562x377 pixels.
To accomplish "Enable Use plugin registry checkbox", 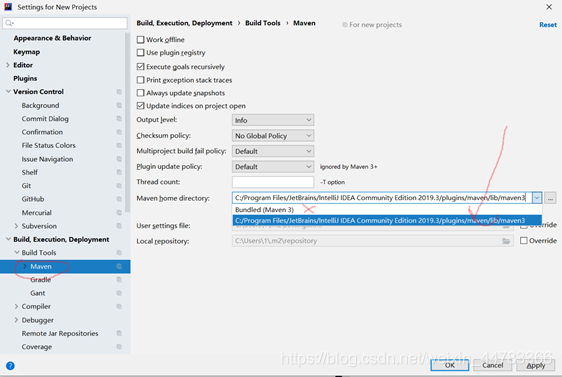I will 140,53.
